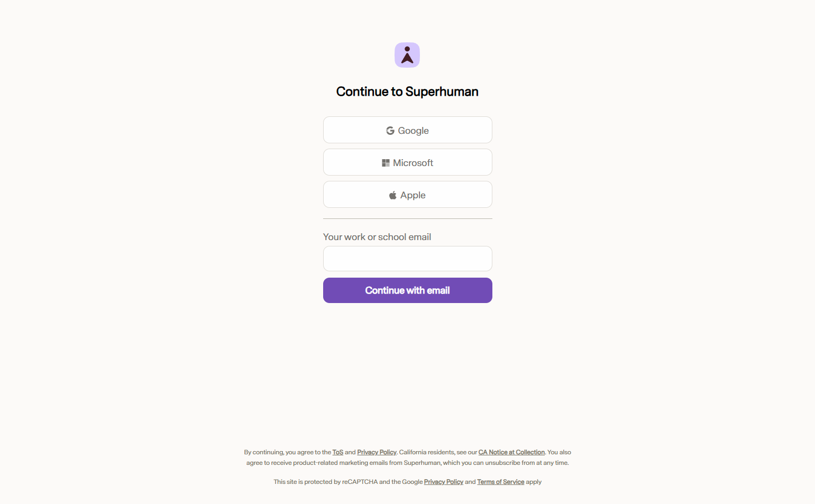Click the Apple sign-in button

[407, 195]
